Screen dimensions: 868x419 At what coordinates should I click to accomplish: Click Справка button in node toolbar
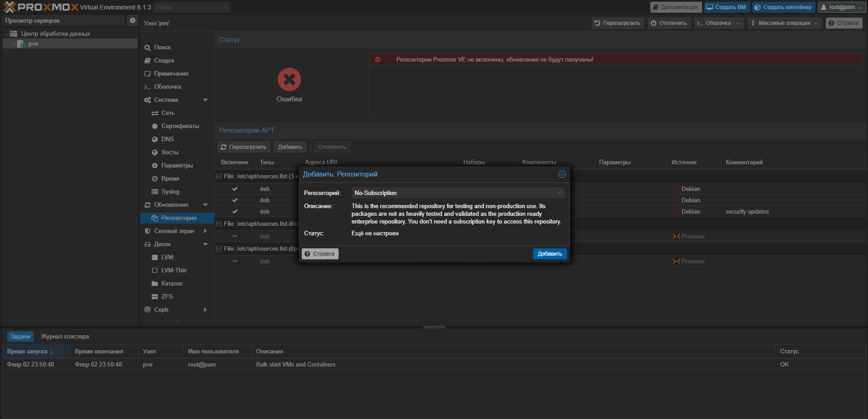coord(844,23)
